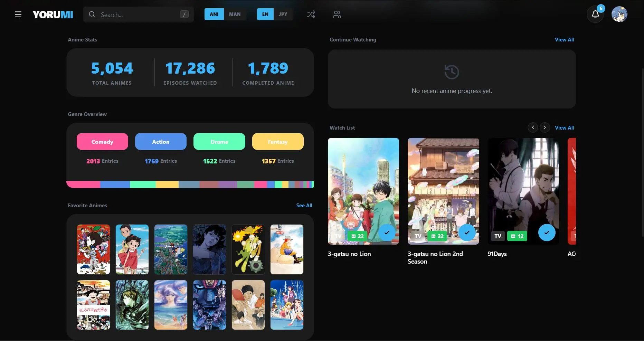
Task: Click the 1,789 Completed Anime stat
Action: point(268,73)
